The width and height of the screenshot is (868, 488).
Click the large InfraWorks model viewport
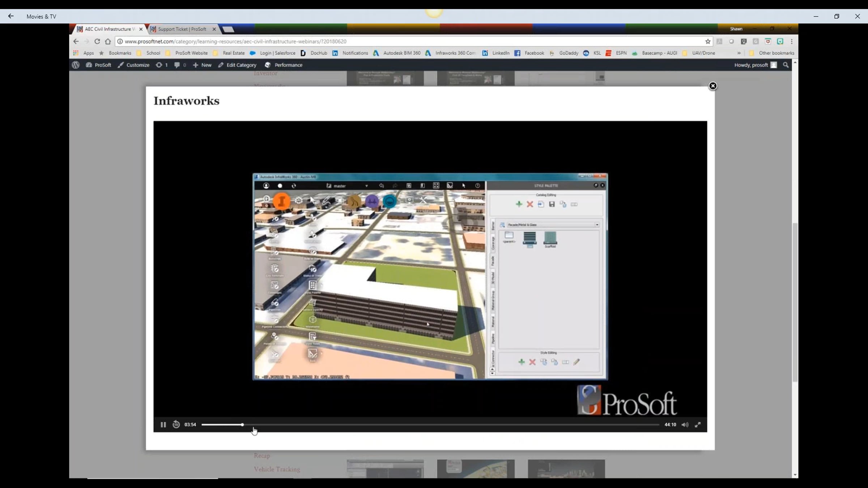(x=369, y=284)
